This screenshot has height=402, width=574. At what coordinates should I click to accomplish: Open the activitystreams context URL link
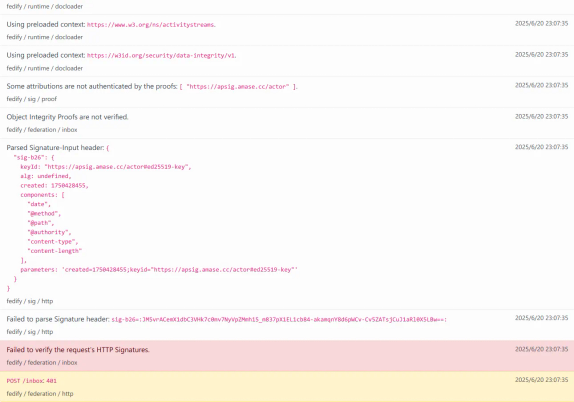(150, 25)
